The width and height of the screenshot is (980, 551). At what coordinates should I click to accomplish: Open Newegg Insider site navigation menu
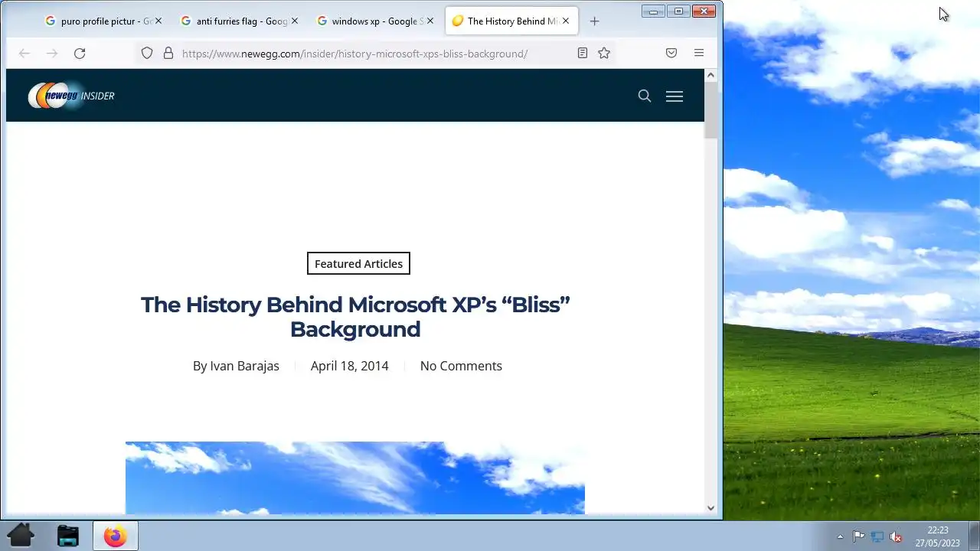[x=675, y=96]
